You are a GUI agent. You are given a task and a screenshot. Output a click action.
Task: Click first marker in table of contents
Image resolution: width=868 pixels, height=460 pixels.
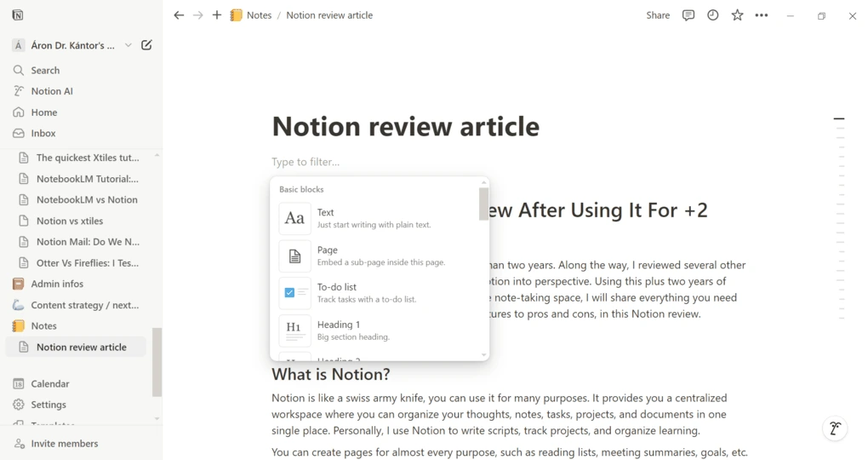(x=839, y=118)
